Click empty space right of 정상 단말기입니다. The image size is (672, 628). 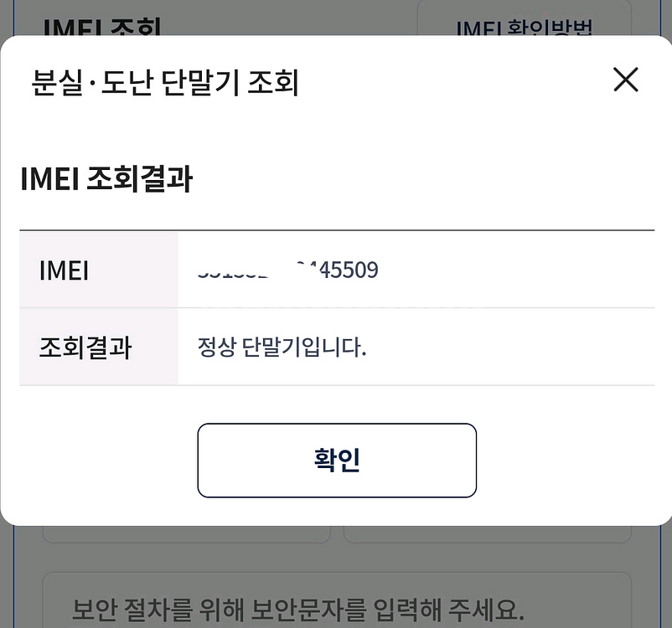[x=511, y=347]
